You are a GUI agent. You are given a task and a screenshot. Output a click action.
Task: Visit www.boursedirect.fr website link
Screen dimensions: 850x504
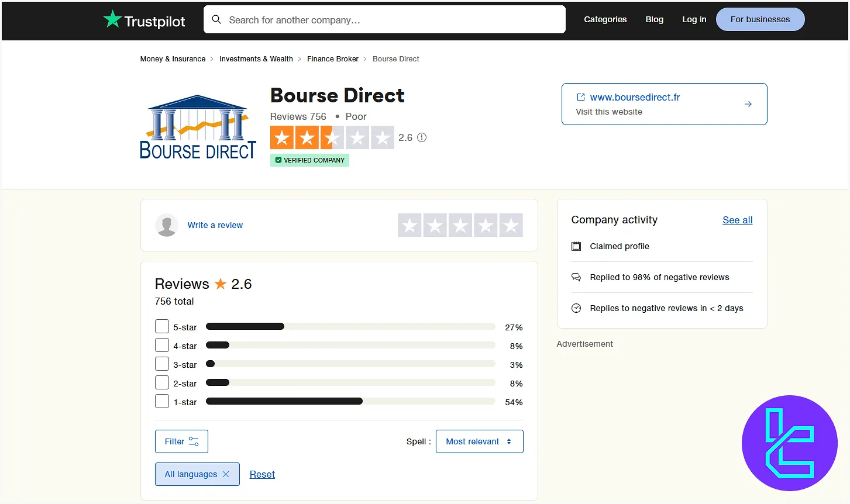pos(635,97)
